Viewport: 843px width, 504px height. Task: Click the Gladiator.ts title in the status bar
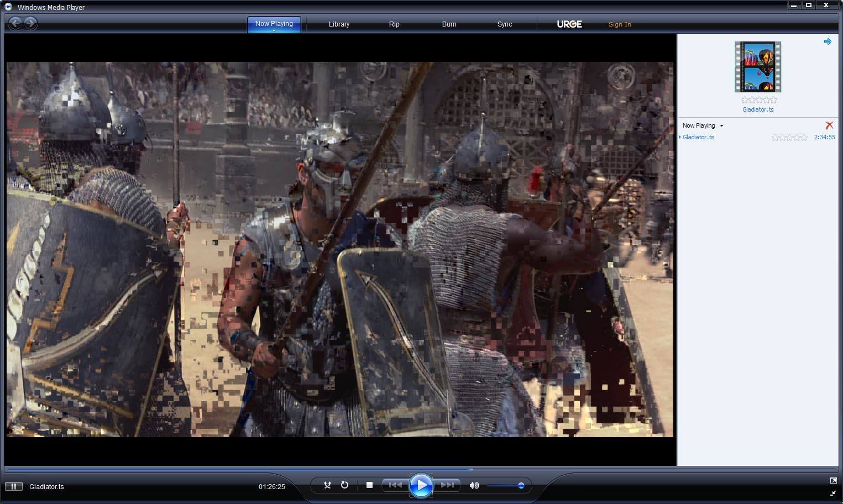tap(46, 487)
